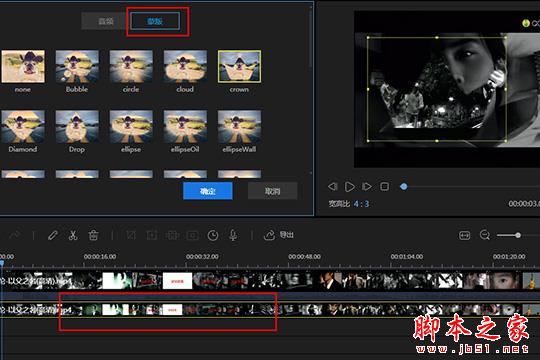
Task: Switch to the 蒙版 mask tab
Action: (x=155, y=21)
